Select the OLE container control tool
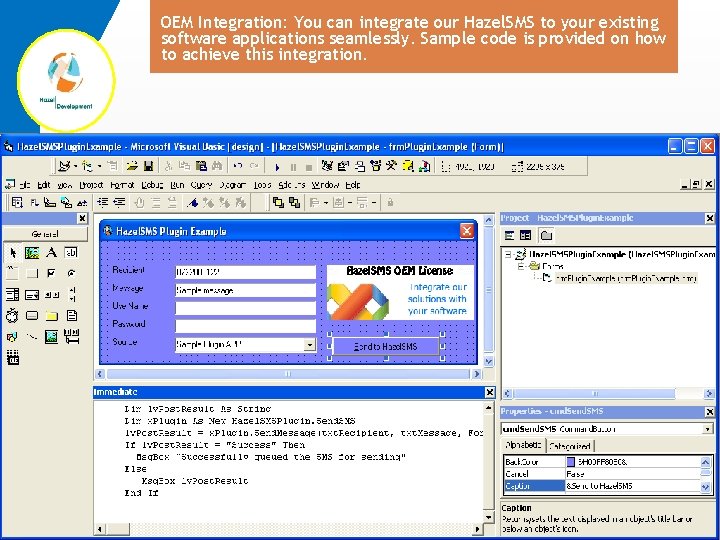This screenshot has width=720, height=540. click(12, 358)
